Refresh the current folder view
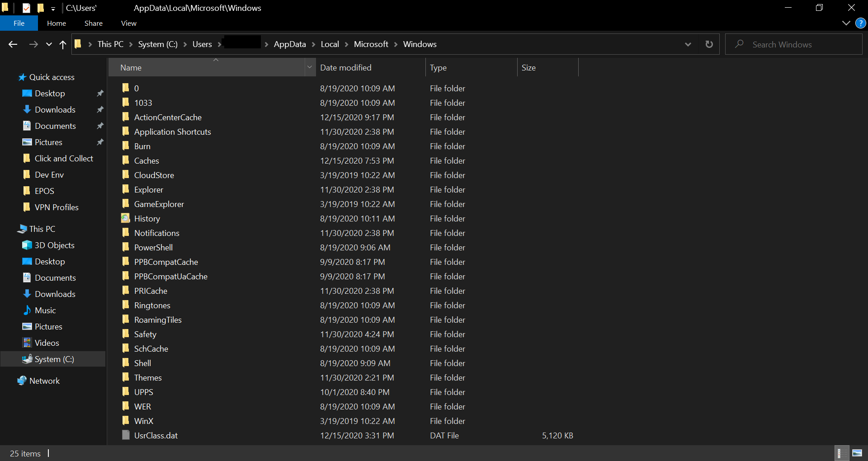 [709, 44]
